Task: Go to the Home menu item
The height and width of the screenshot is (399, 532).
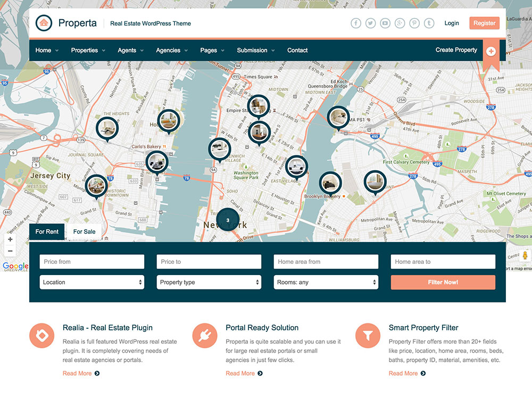Action: click(x=43, y=50)
